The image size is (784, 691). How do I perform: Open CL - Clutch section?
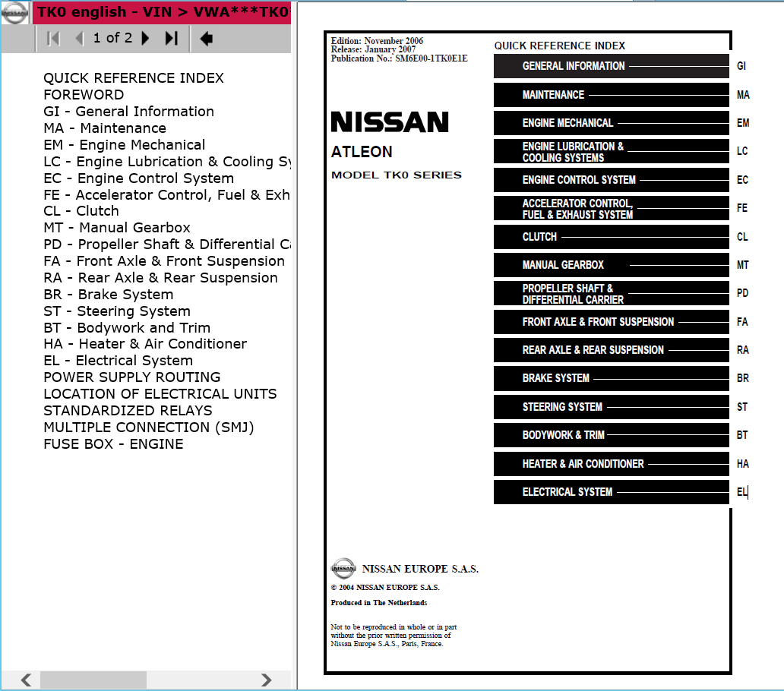click(x=81, y=211)
